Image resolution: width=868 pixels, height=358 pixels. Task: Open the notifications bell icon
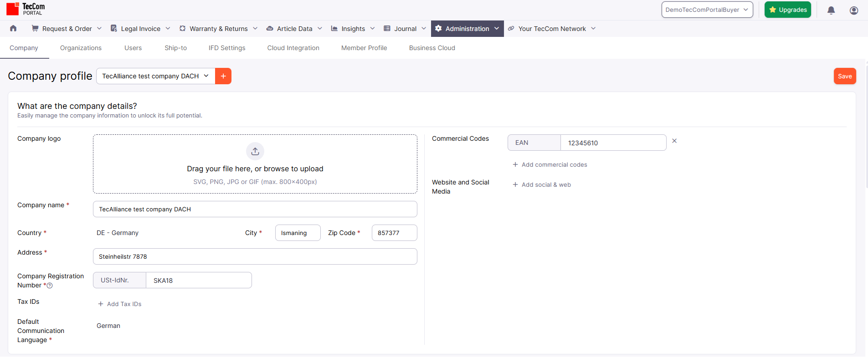click(831, 10)
